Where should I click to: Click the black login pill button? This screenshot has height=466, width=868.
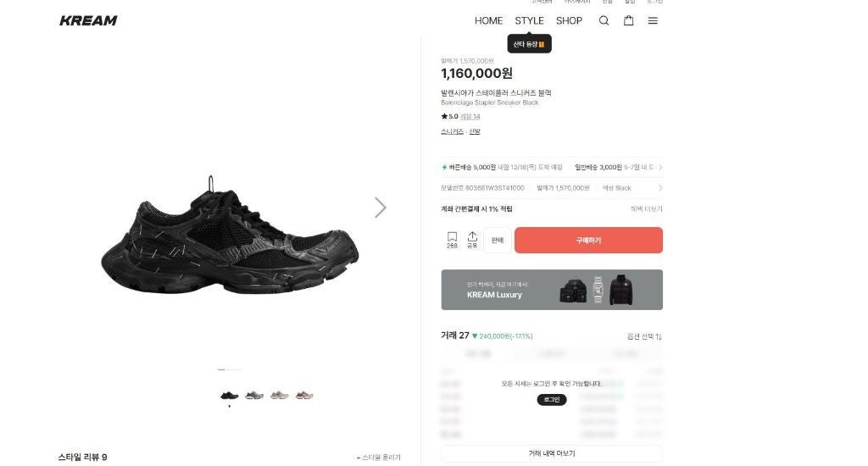point(551,400)
